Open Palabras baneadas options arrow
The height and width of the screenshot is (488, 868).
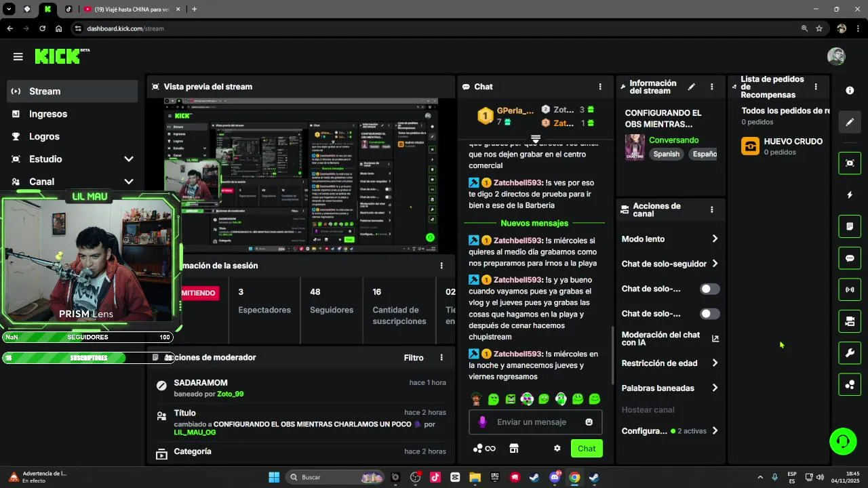coord(715,388)
